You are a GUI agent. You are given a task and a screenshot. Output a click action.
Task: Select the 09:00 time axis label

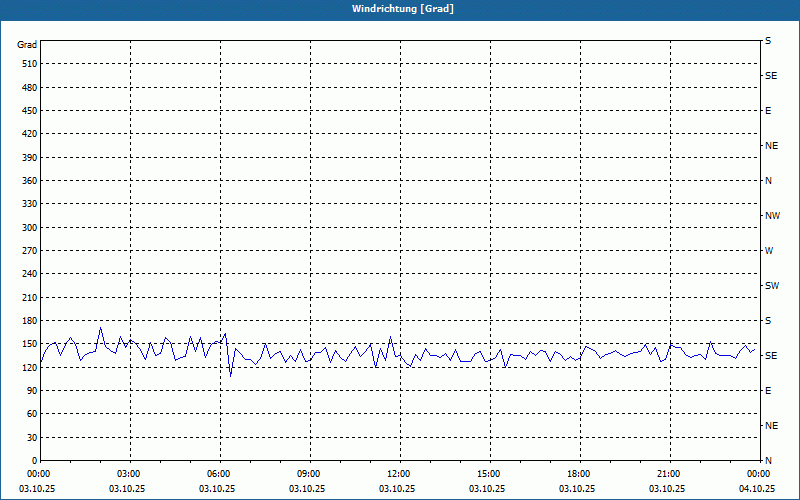pyautogui.click(x=309, y=474)
